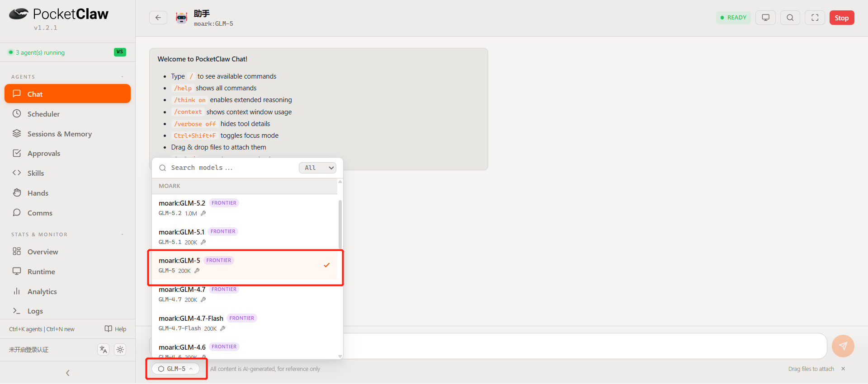The width and height of the screenshot is (868, 384).
Task: Open the Skills page
Action: pos(67,173)
